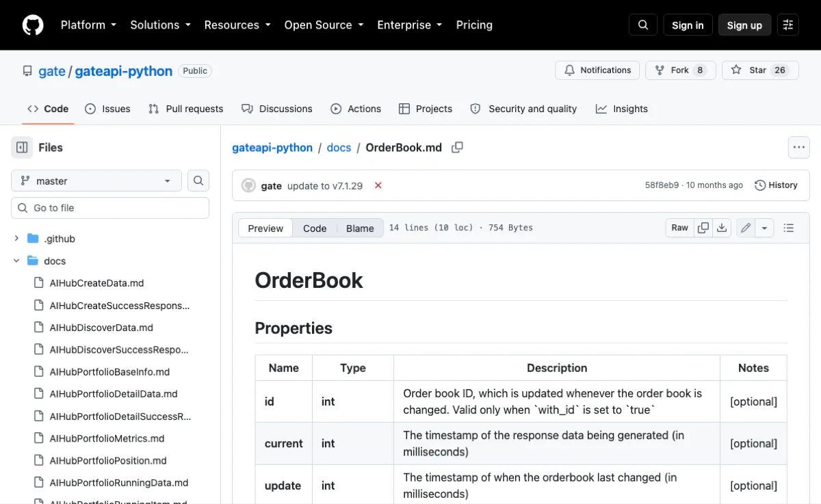Expand the Open Source menu
The image size is (821, 504).
tap(324, 25)
